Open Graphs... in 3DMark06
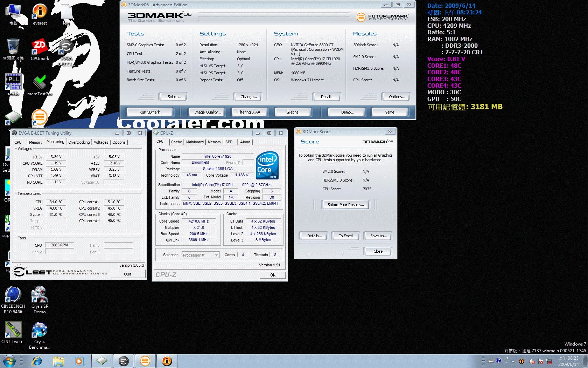Image resolution: width=588 pixels, height=368 pixels. [293, 112]
